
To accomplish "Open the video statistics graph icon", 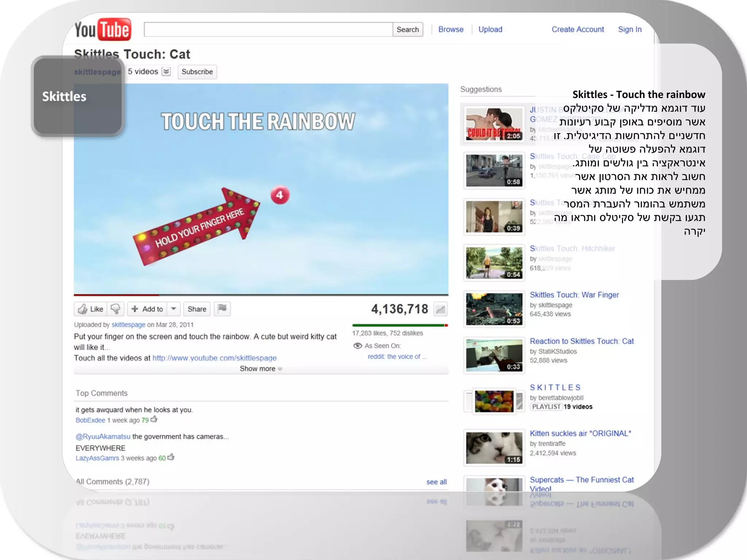I will pos(441,310).
